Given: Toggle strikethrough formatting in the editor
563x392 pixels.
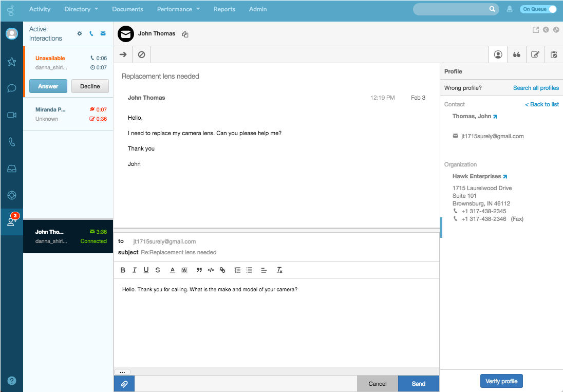Looking at the screenshot, I should 158,270.
